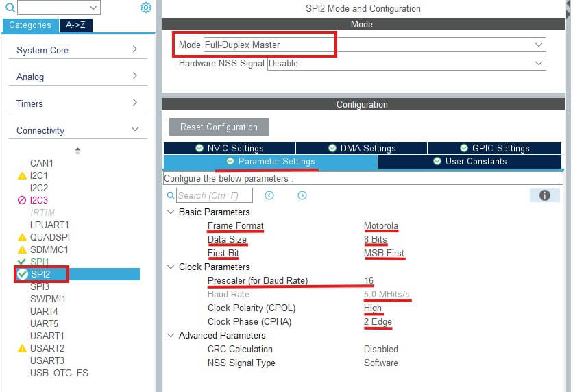The height and width of the screenshot is (392, 573).
Task: Go to next search result arrow
Action: point(302,195)
